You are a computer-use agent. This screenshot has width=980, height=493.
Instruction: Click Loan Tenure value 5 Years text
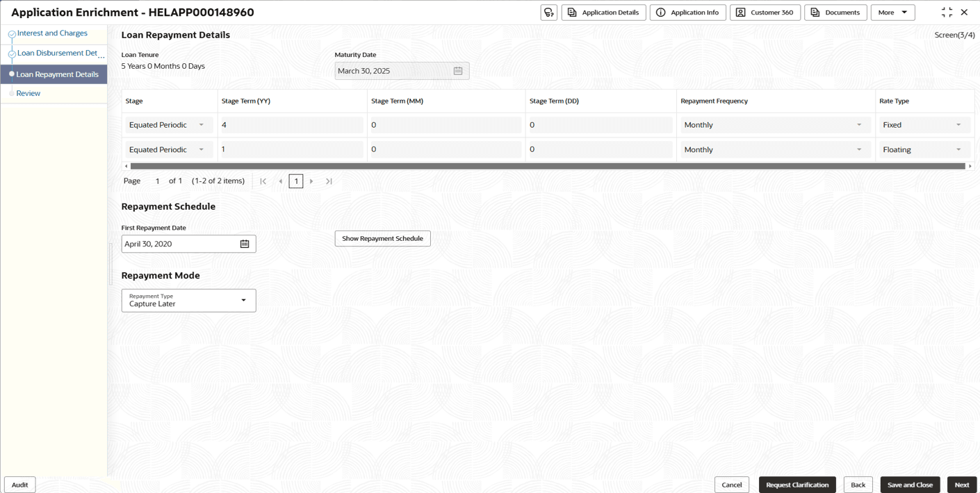(163, 67)
